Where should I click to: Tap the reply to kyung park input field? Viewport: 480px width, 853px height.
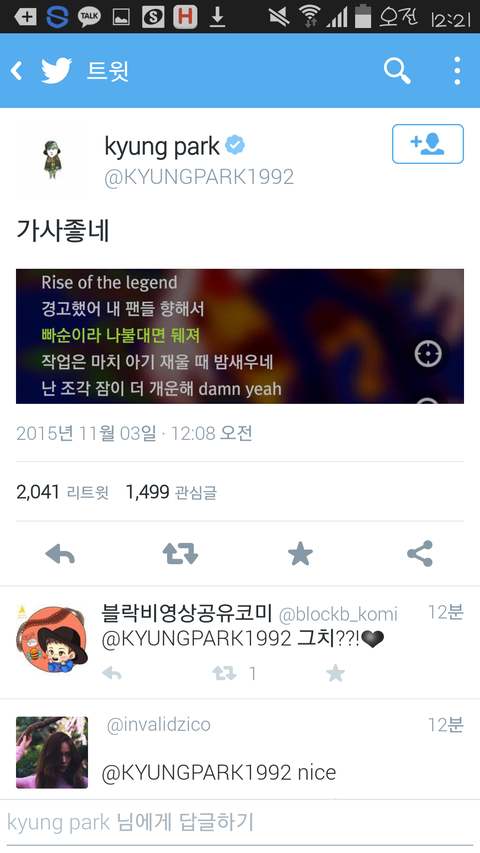[240, 823]
